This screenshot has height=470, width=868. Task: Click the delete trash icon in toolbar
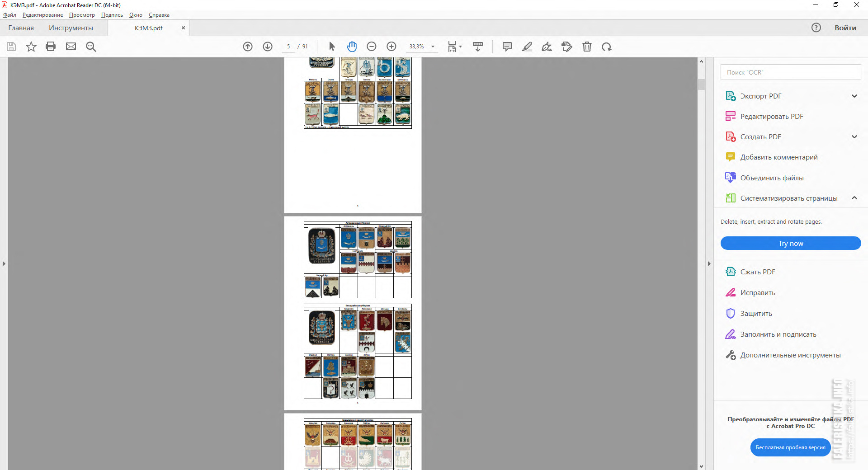point(587,47)
